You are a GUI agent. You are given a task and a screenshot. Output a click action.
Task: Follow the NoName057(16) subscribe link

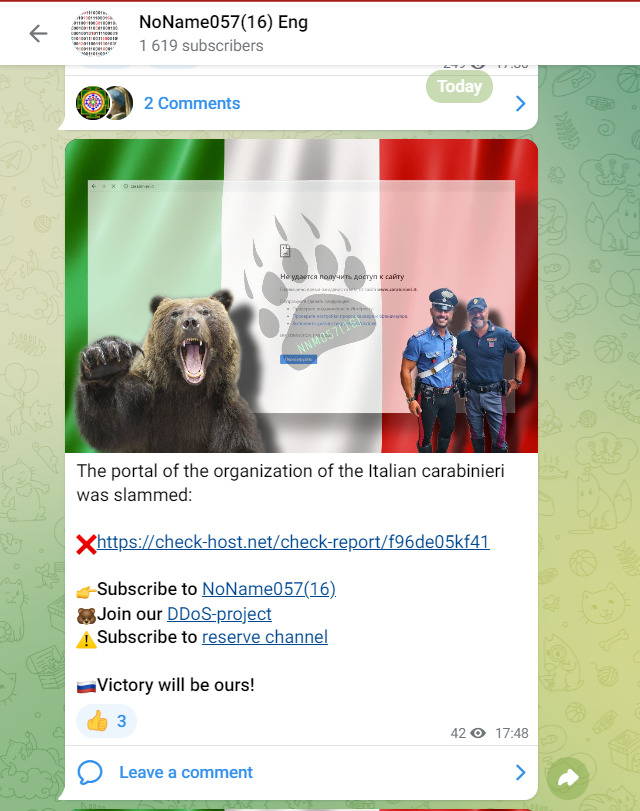(x=269, y=589)
